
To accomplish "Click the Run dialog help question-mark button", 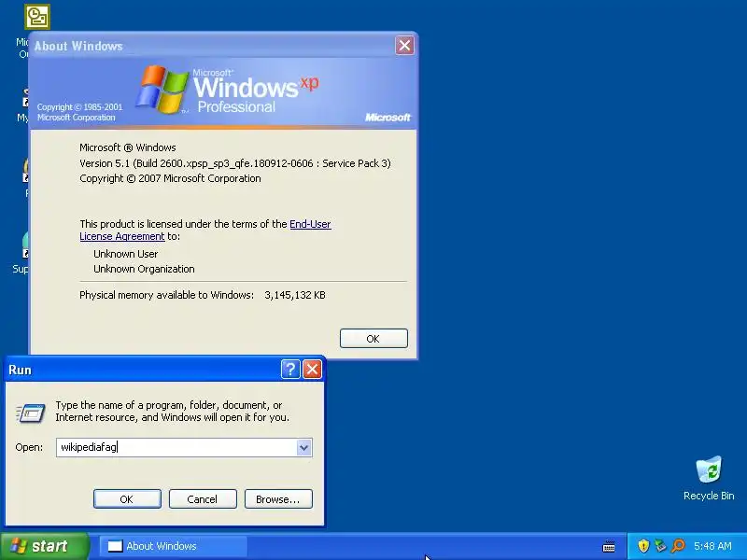I will pyautogui.click(x=290, y=369).
